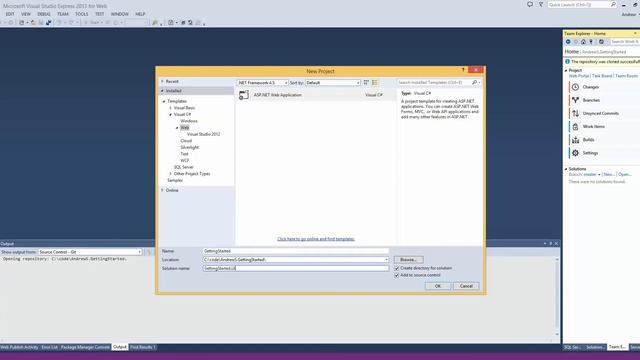Expand the Online section
The height and width of the screenshot is (360, 640).
[x=162, y=190]
